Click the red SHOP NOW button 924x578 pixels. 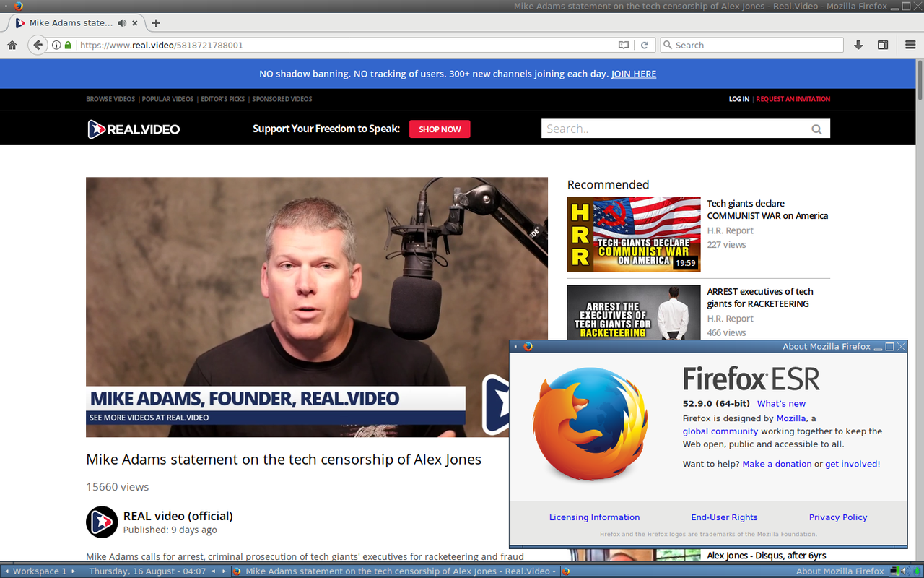(x=440, y=129)
